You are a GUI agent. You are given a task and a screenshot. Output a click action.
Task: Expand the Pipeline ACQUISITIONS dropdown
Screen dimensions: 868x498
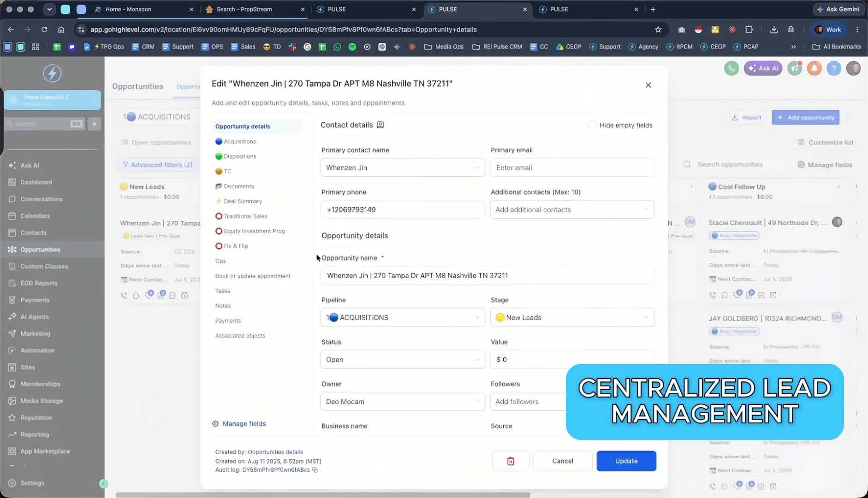pyautogui.click(x=403, y=317)
